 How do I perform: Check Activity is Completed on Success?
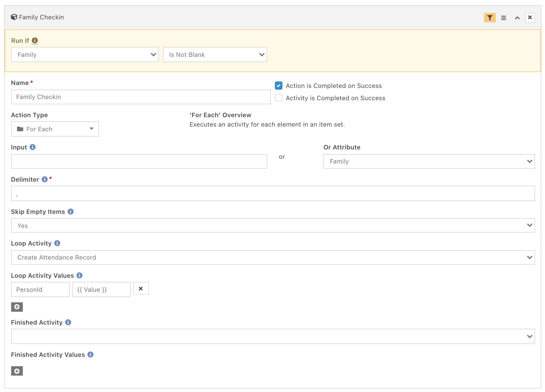[279, 98]
